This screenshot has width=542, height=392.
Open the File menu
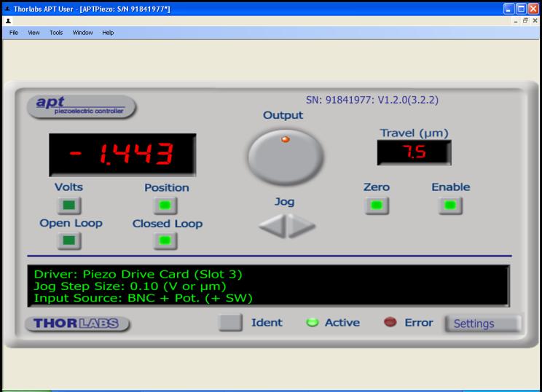tap(14, 33)
